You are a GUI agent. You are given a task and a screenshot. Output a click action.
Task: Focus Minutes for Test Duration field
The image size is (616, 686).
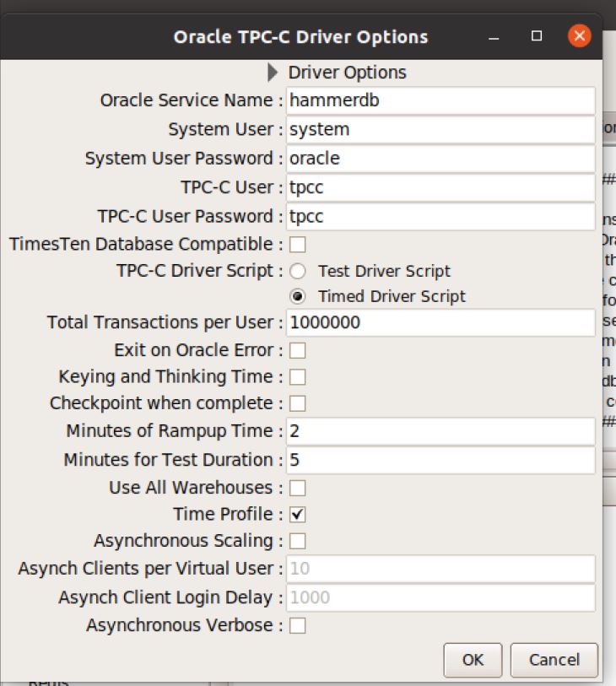tap(440, 460)
